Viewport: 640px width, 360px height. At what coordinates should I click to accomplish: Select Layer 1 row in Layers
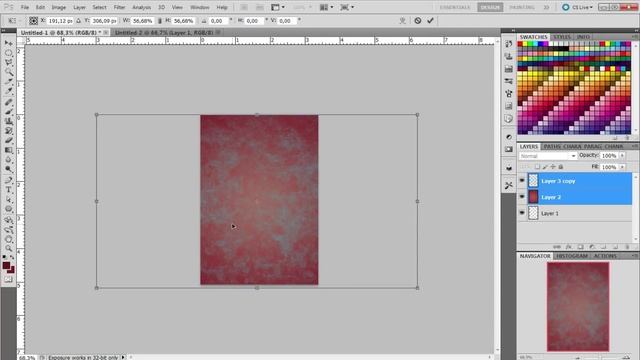[576, 213]
